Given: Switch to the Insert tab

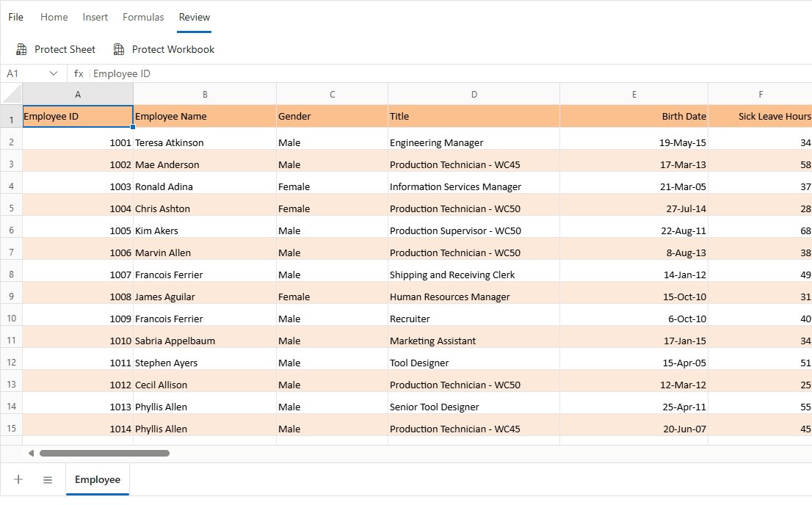Looking at the screenshot, I should point(95,17).
